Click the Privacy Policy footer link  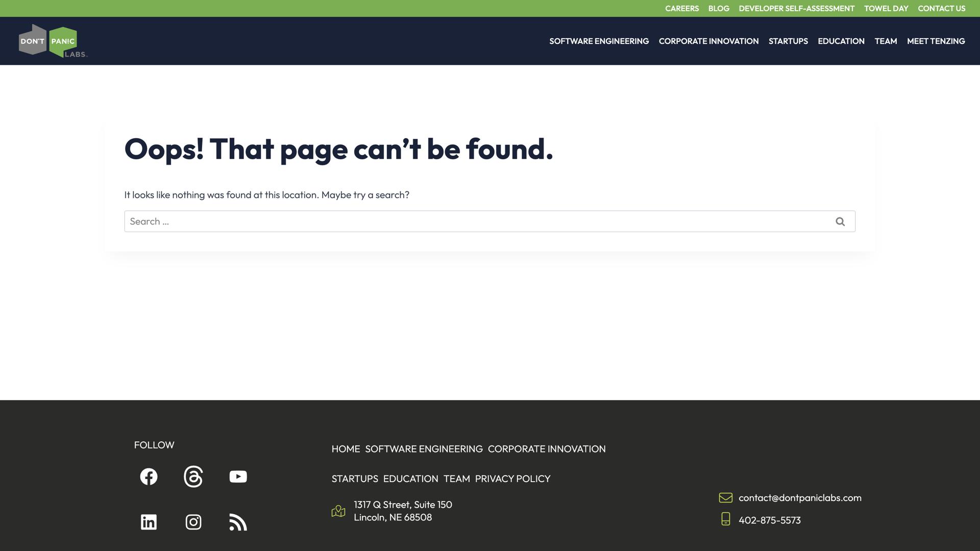512,479
